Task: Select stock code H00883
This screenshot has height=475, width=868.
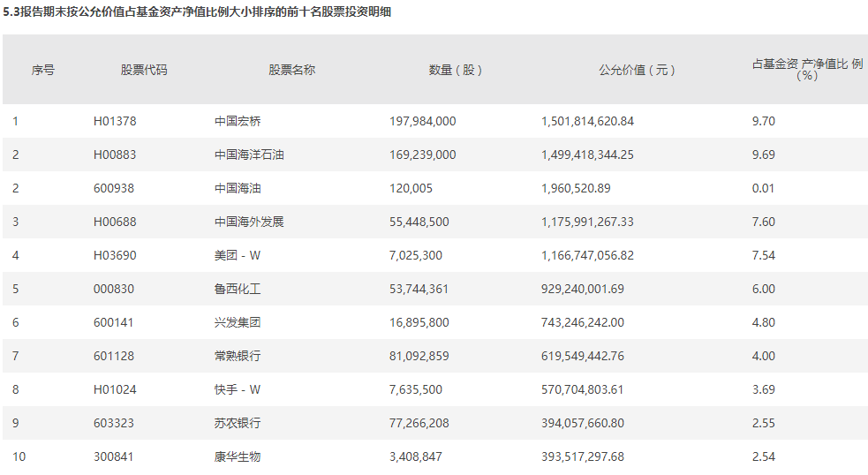Action: tap(115, 155)
